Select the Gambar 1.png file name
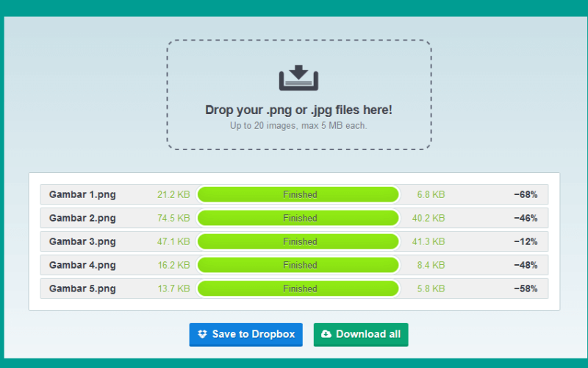This screenshot has width=588, height=368. point(82,194)
